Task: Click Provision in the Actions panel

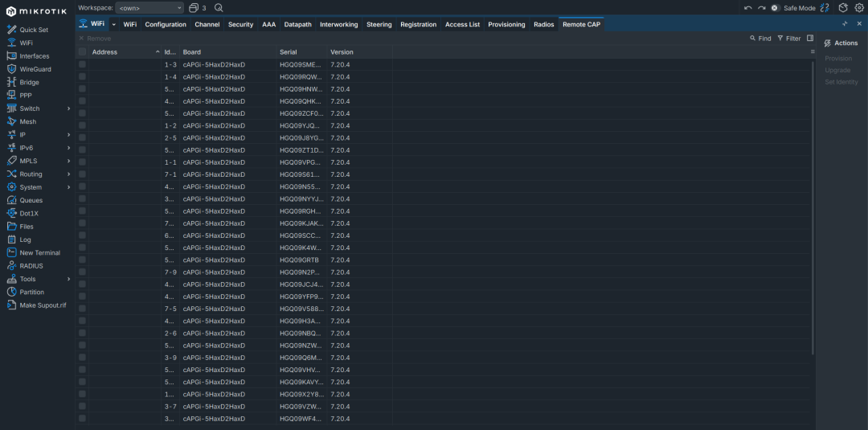Action: (x=838, y=58)
